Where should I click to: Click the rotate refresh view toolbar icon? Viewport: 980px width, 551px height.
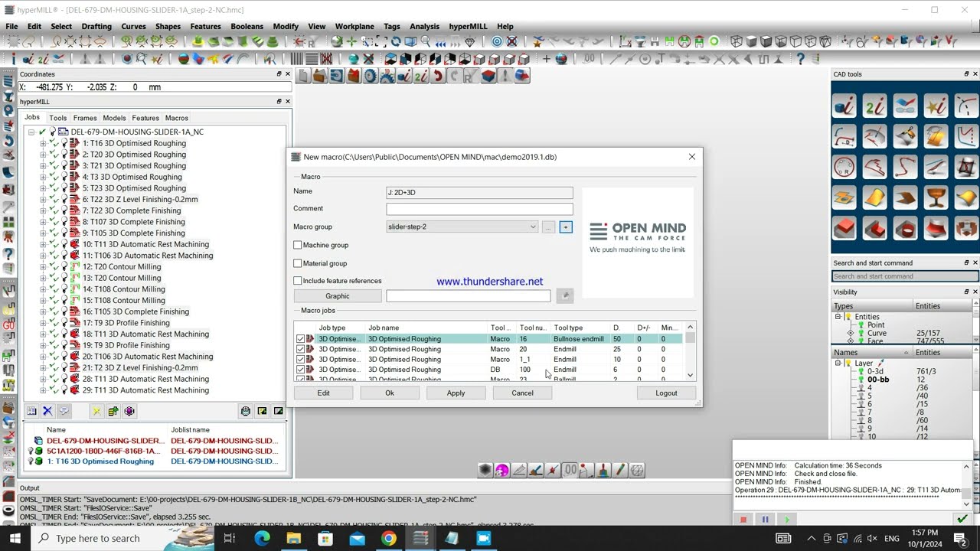coord(395,41)
